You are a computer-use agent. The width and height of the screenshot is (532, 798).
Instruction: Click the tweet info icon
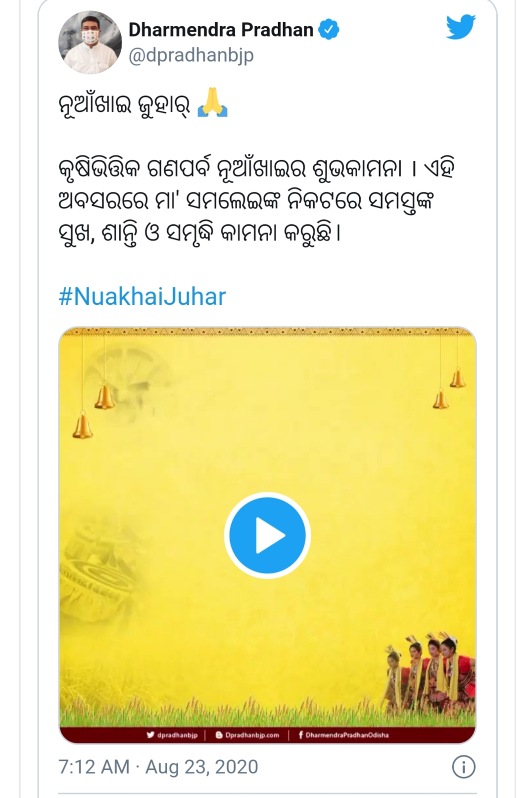click(x=464, y=767)
